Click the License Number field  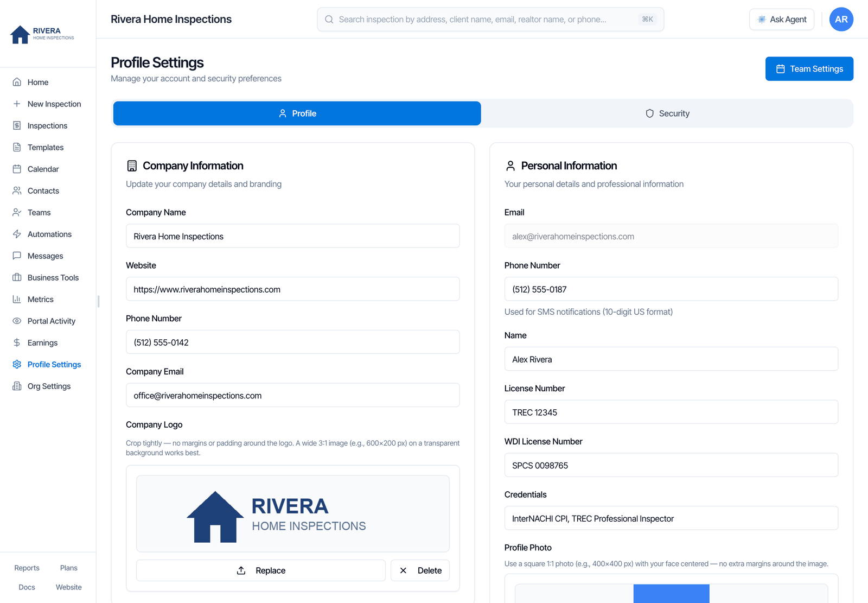[x=671, y=412]
